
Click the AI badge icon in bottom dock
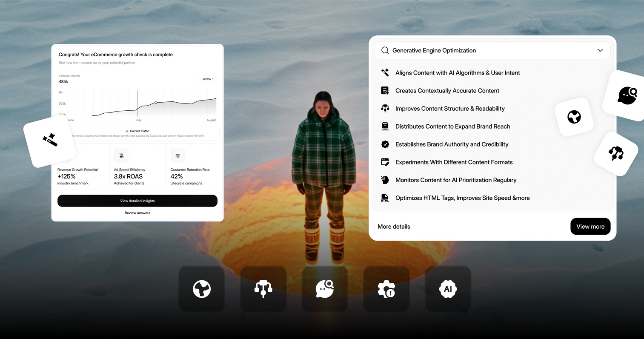click(x=448, y=289)
